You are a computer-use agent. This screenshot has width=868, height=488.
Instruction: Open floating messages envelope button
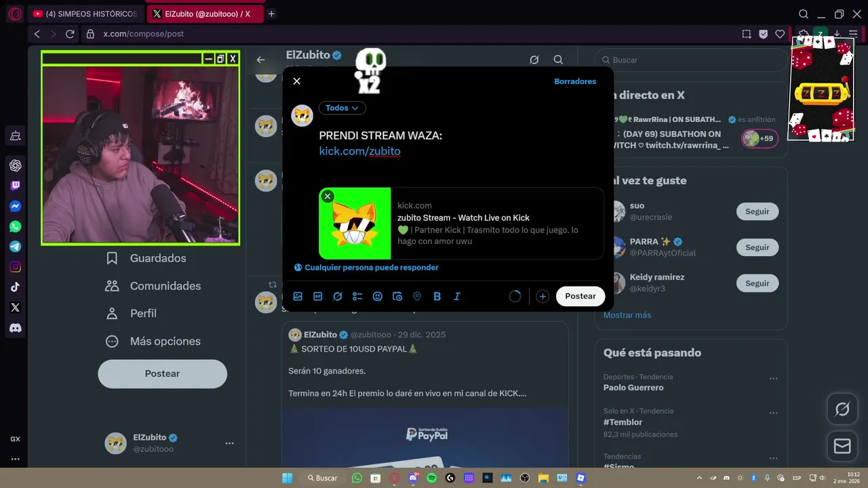(x=842, y=446)
